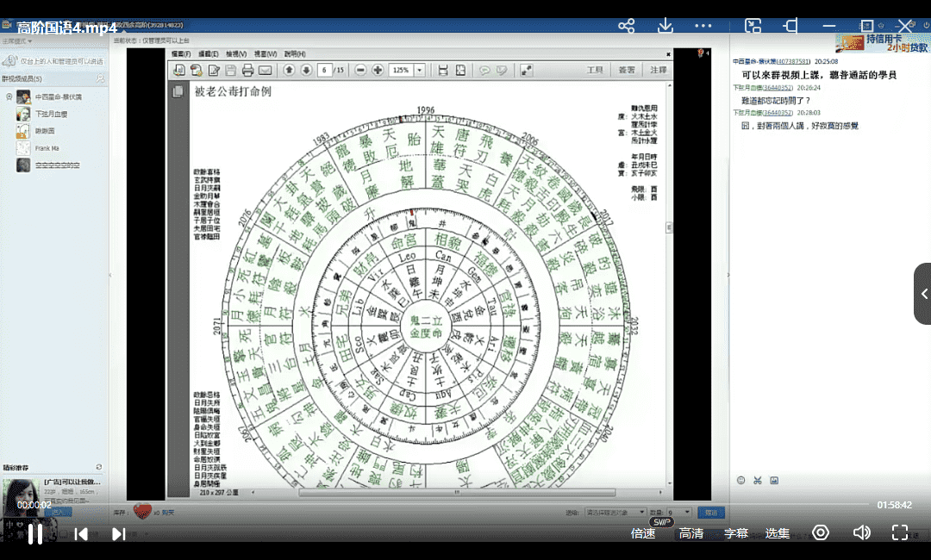
Task: Open the share icon in top bar
Action: pyautogui.click(x=627, y=26)
